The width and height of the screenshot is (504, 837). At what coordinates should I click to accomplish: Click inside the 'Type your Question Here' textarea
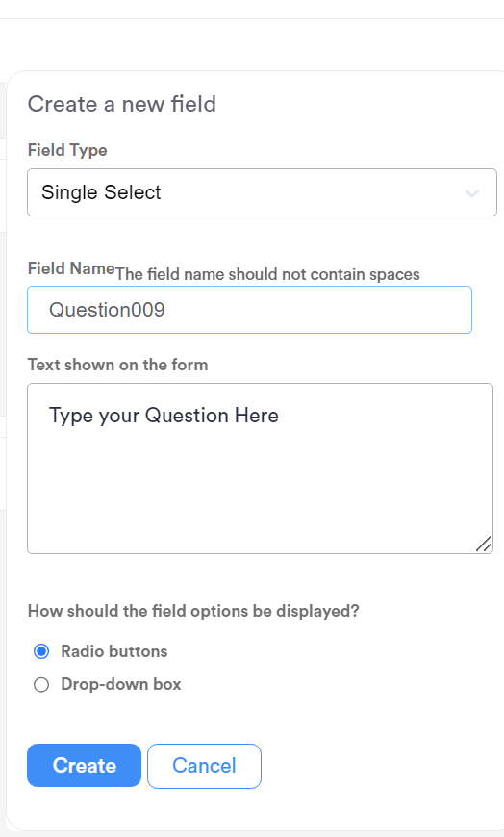tap(260, 469)
